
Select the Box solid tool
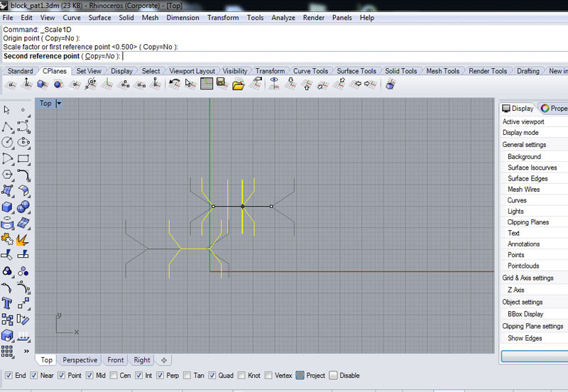(x=7, y=207)
